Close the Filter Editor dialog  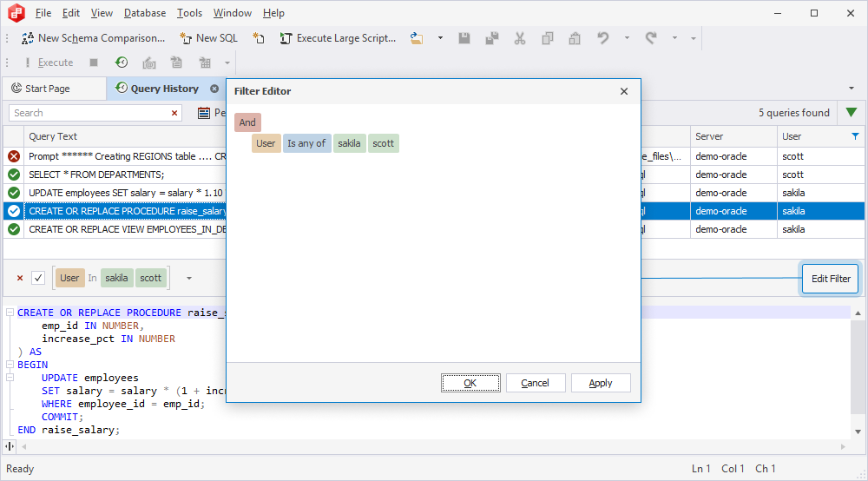tap(624, 91)
